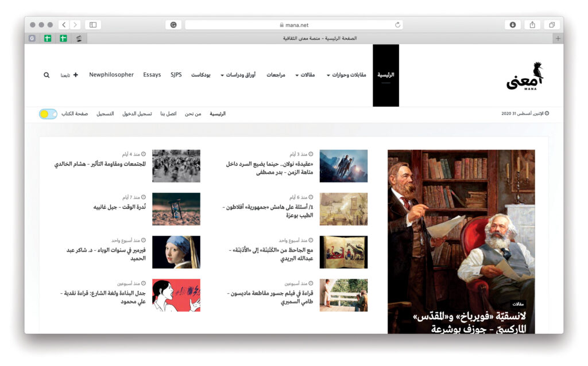Open the Newphilosopher menu item
Image resolution: width=588 pixels, height=366 pixels.
click(111, 75)
